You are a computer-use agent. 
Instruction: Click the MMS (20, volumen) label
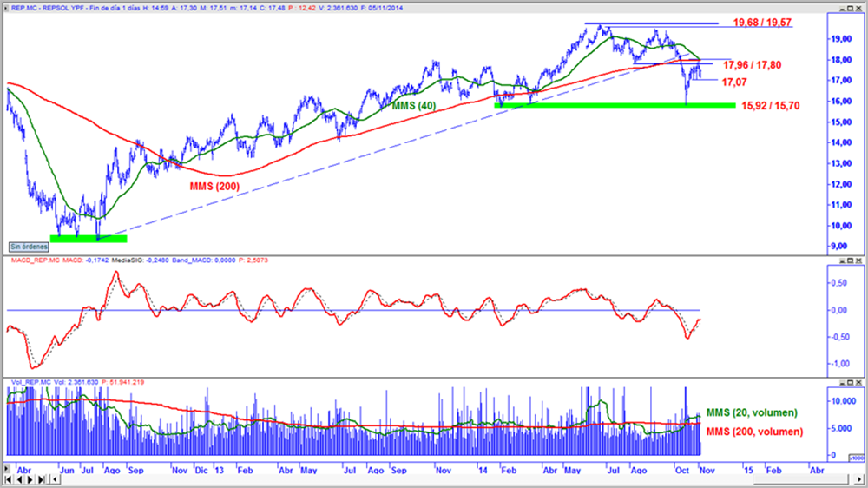(752, 412)
